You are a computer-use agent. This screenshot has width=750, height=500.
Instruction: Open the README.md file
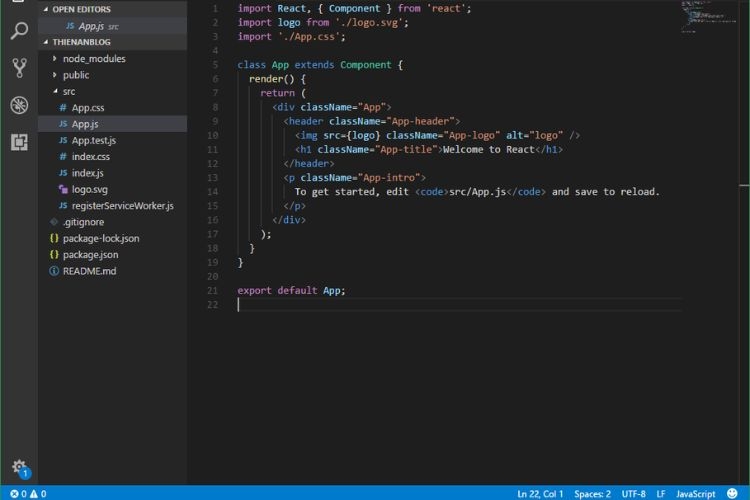tap(89, 271)
